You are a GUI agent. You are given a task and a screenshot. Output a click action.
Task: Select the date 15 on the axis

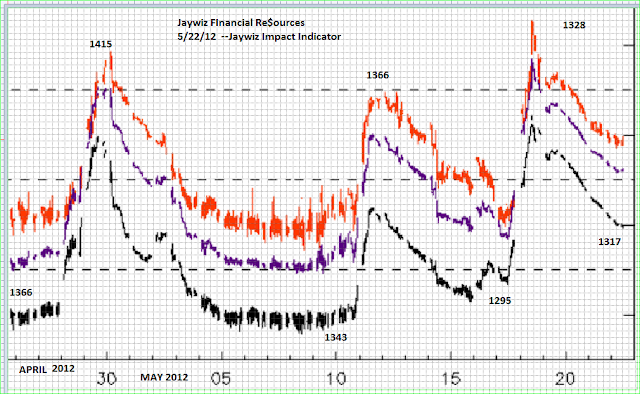451,379
